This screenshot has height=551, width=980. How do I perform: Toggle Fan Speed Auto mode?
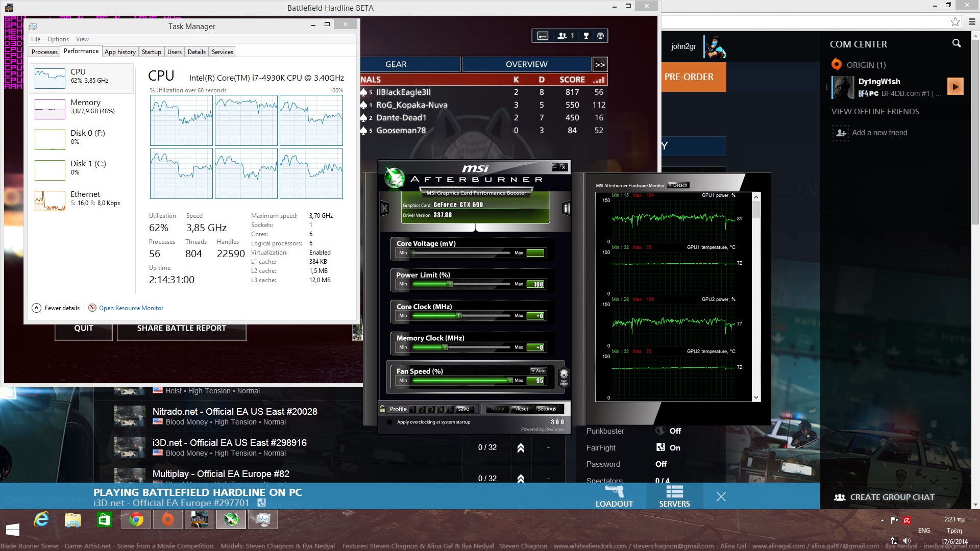tap(538, 370)
